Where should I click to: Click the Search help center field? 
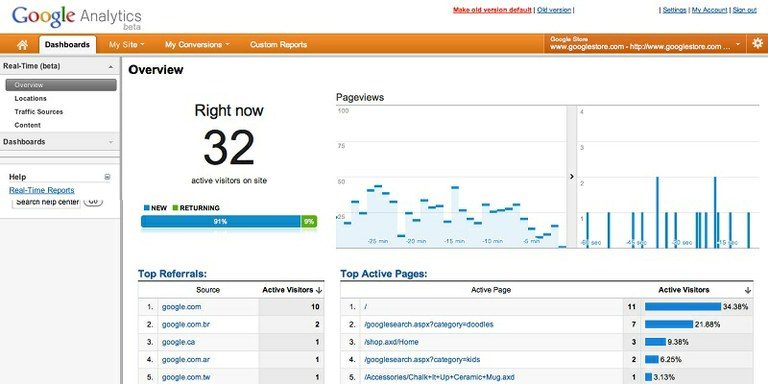pyautogui.click(x=46, y=202)
